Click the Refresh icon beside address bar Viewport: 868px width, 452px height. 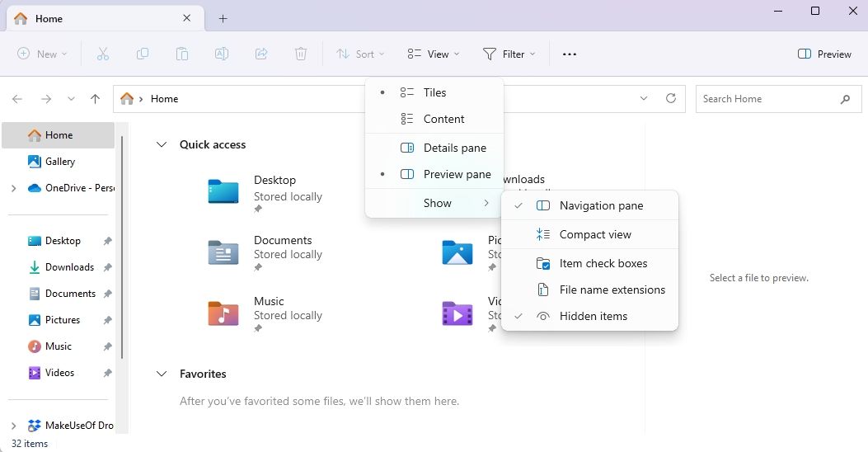[671, 99]
